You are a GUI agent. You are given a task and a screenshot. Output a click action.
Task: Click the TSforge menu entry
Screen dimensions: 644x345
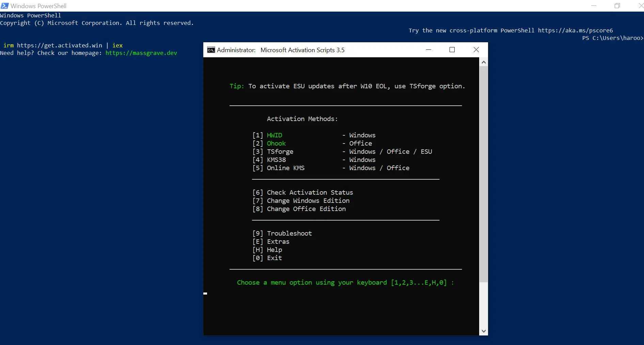[x=280, y=152]
